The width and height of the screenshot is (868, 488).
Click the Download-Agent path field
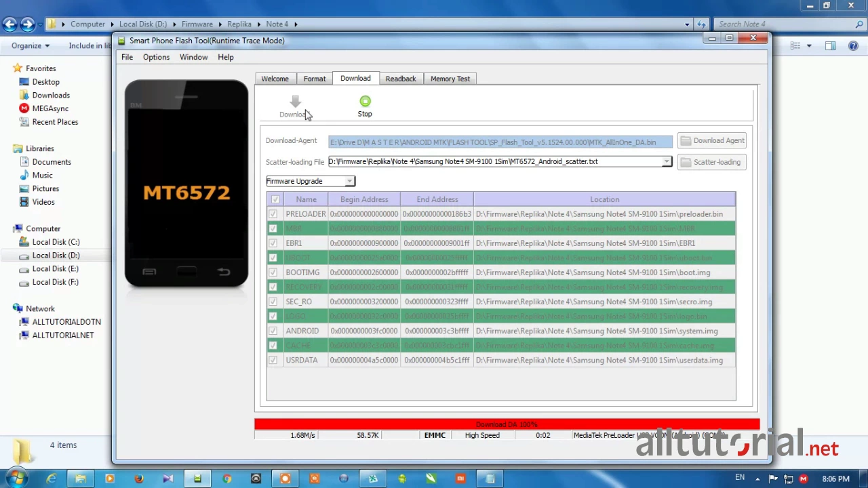coord(500,142)
